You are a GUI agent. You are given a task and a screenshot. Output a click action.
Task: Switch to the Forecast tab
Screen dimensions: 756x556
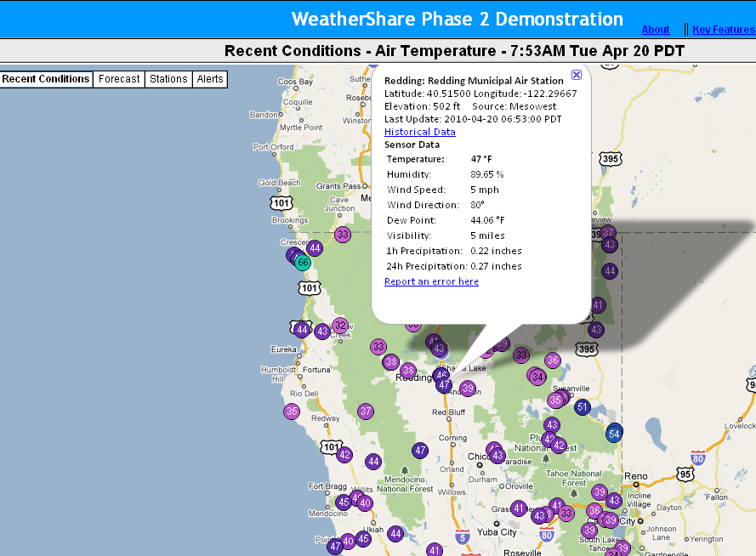(x=119, y=79)
